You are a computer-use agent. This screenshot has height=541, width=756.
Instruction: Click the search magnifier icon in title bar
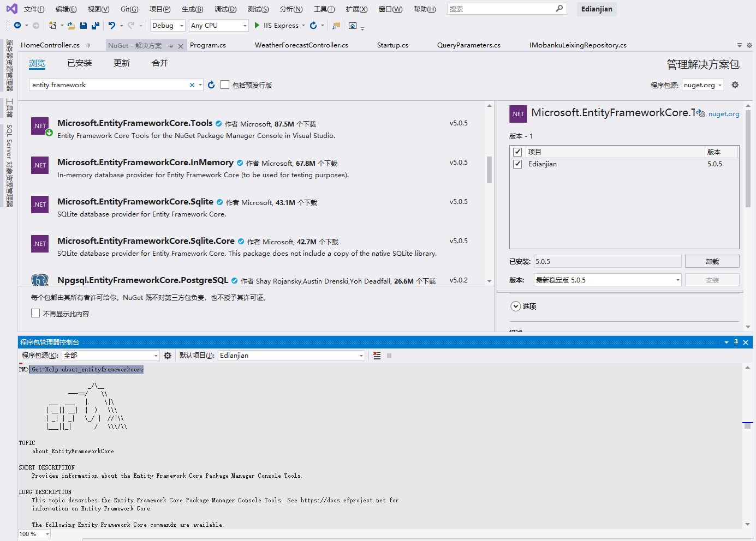pos(559,9)
